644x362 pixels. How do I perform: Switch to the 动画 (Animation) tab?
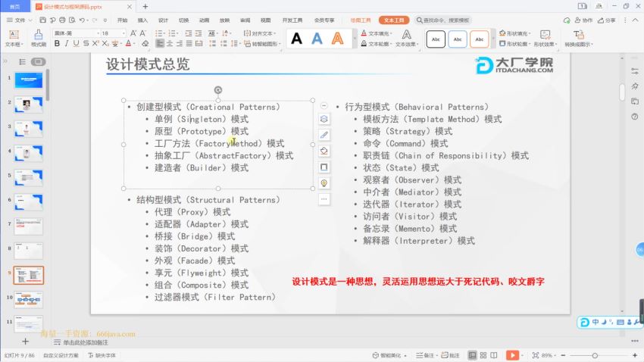pos(204,20)
